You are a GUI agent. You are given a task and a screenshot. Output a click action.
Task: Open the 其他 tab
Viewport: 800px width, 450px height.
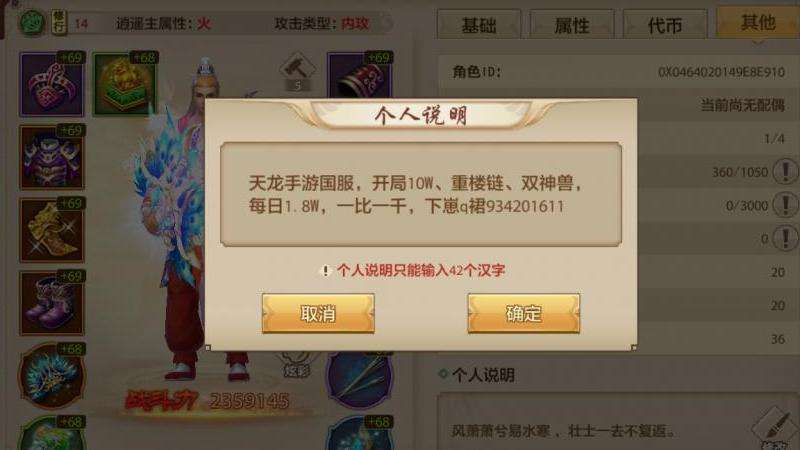coord(758,22)
